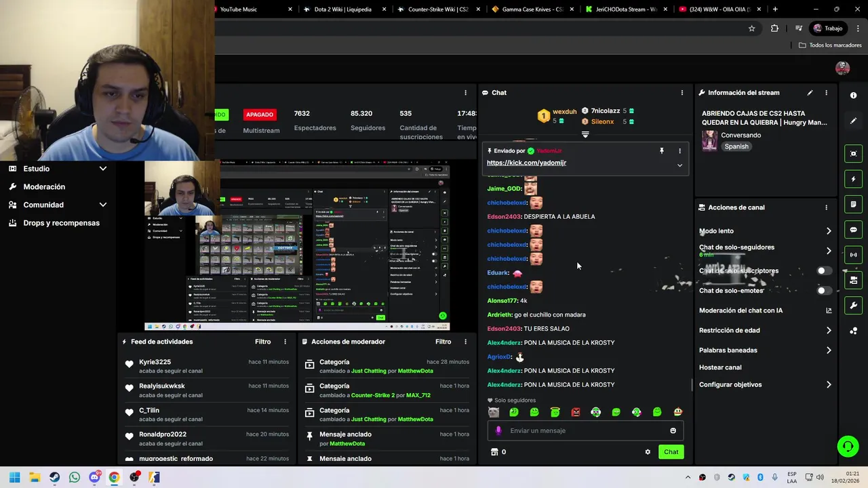Open the Moderación sidebar item
868x488 pixels.
44,187
